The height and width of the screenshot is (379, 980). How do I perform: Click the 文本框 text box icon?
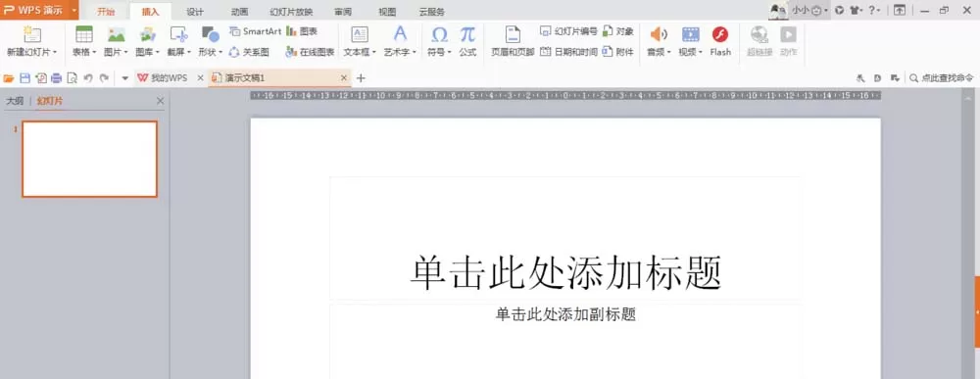(x=360, y=34)
